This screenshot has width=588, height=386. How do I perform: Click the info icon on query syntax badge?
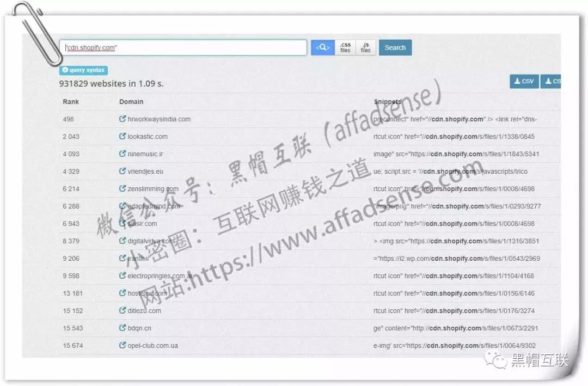[65, 70]
